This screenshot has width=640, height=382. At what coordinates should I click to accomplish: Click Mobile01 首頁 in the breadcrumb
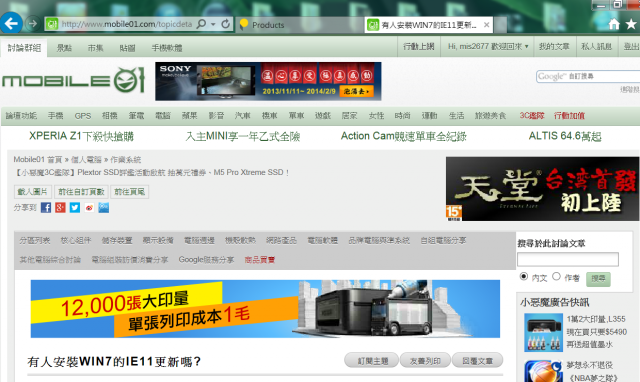pyautogui.click(x=38, y=160)
